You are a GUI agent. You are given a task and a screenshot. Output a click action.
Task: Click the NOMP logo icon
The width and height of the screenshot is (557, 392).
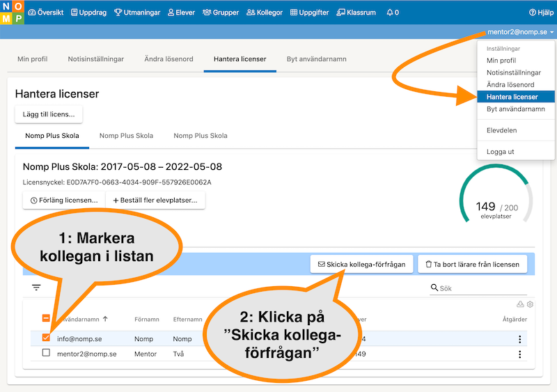12,12
